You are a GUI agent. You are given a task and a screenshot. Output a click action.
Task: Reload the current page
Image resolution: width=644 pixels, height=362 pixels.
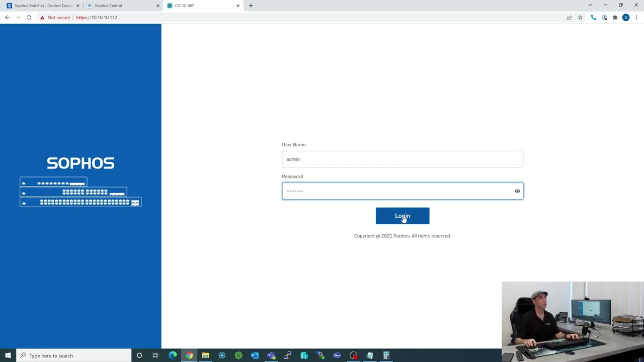(x=29, y=18)
